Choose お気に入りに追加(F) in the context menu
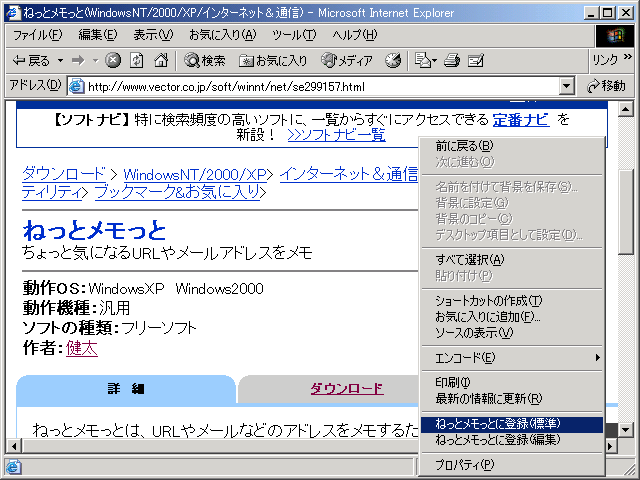This screenshot has width=640, height=480. [x=512, y=317]
